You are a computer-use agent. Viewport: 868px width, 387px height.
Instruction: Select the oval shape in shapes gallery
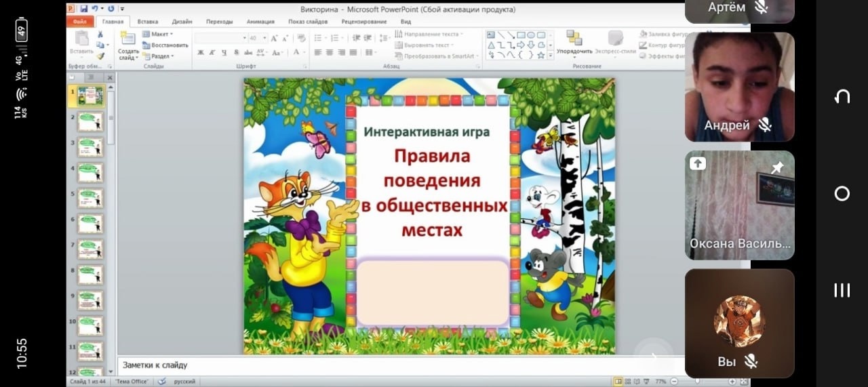pos(531,35)
